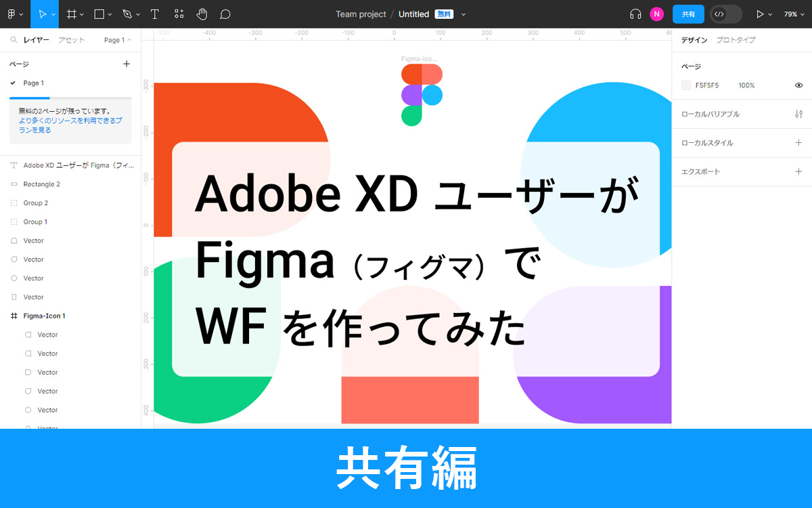
Task: Add a new page with the plus icon
Action: click(127, 64)
